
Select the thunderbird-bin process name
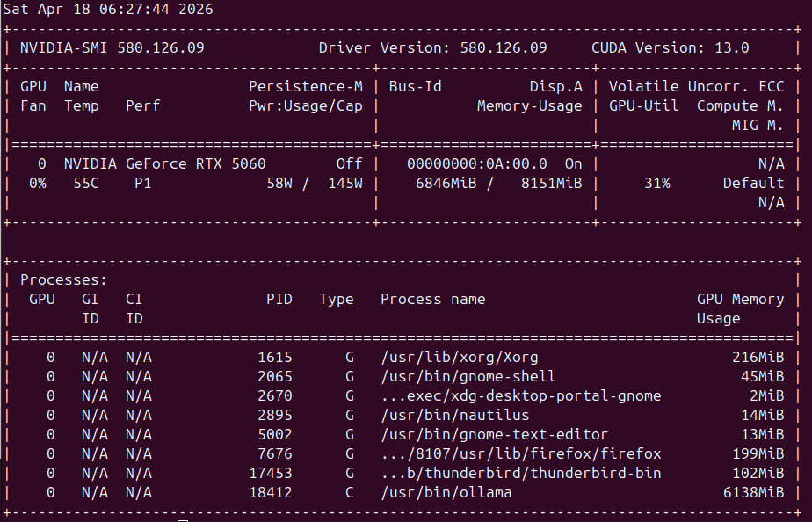(x=520, y=473)
